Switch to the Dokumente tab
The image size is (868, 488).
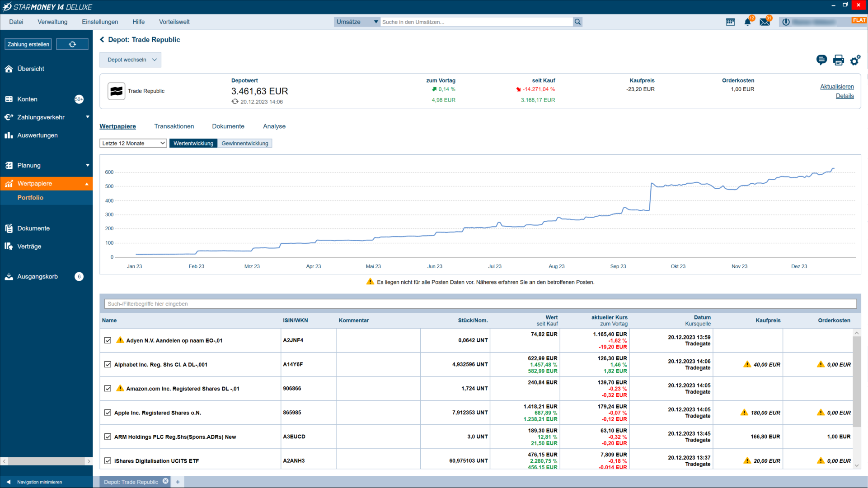click(228, 126)
